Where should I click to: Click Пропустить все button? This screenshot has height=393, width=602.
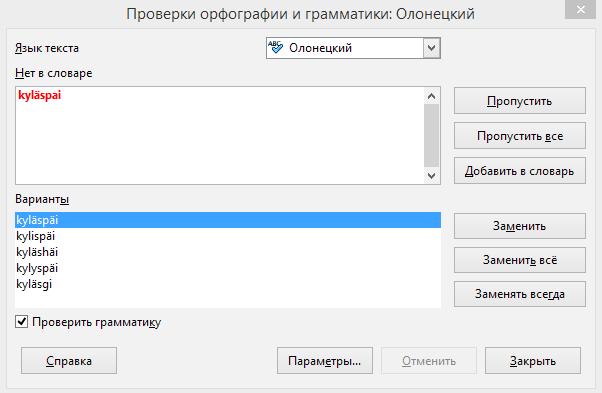tap(520, 136)
